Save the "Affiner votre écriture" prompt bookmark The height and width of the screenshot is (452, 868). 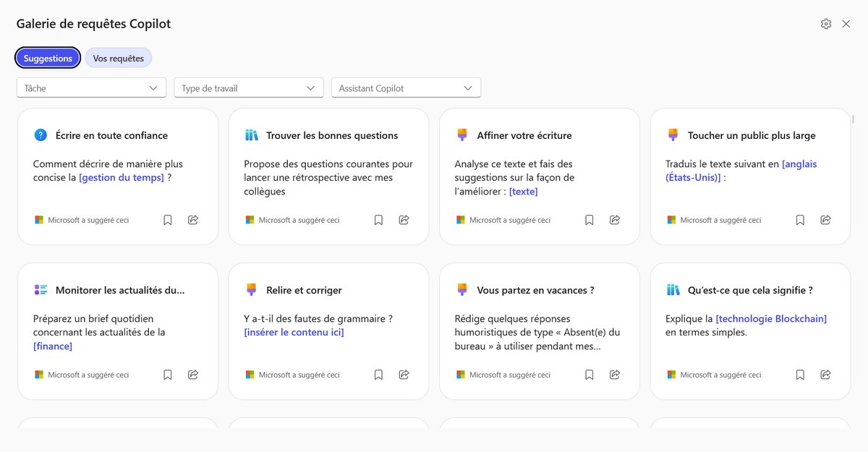pos(590,220)
